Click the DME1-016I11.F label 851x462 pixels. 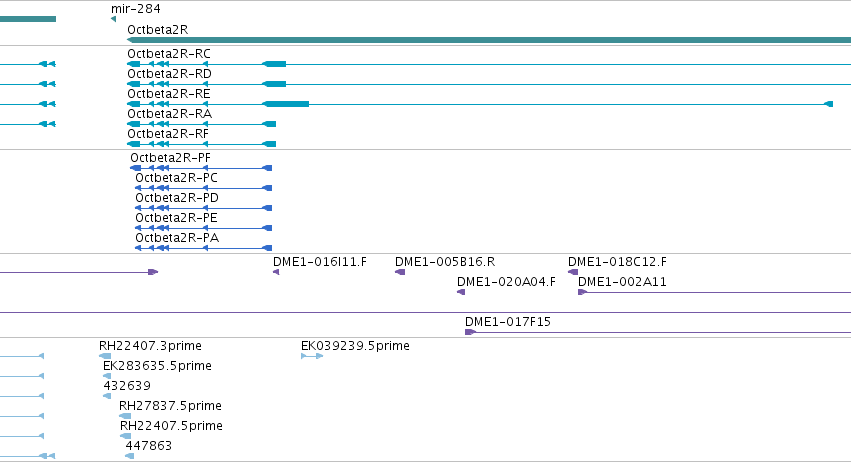(320, 262)
